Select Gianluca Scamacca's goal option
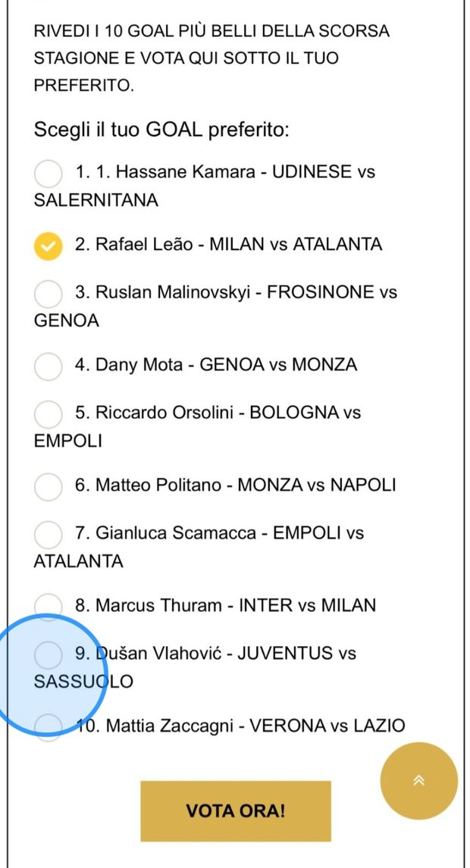 pos(49,535)
